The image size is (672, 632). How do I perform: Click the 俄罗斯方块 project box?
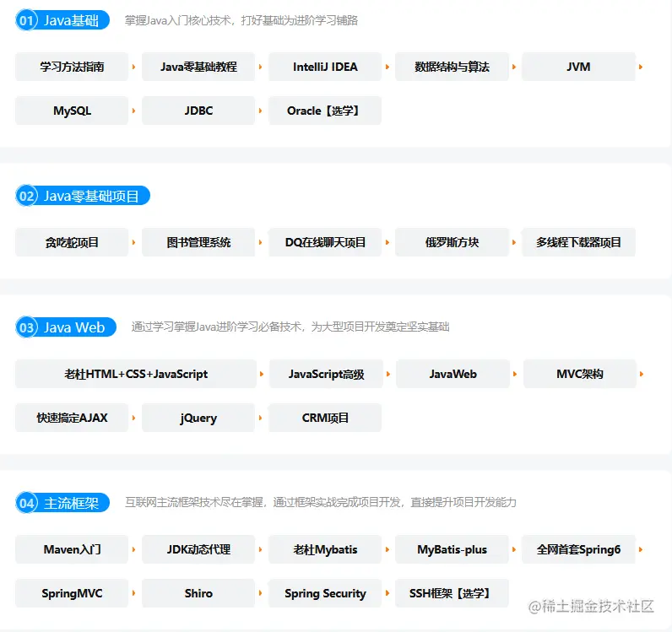pyautogui.click(x=452, y=242)
